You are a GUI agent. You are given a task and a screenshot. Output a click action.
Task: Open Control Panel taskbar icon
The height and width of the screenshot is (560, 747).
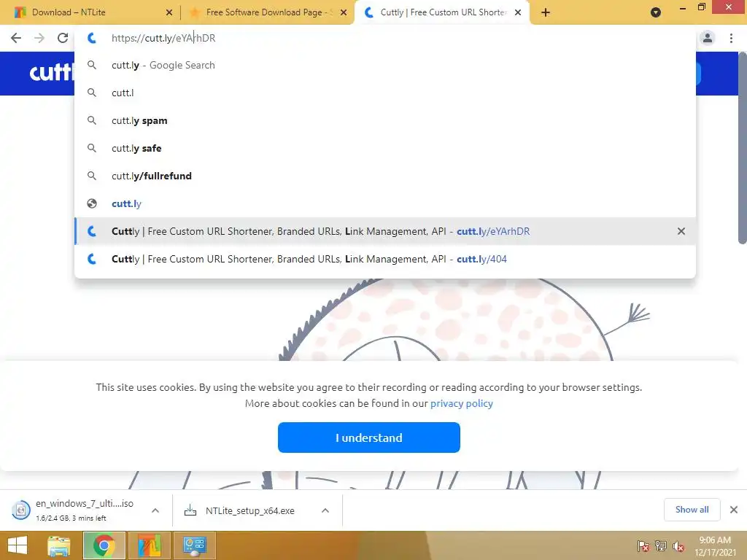pos(194,545)
